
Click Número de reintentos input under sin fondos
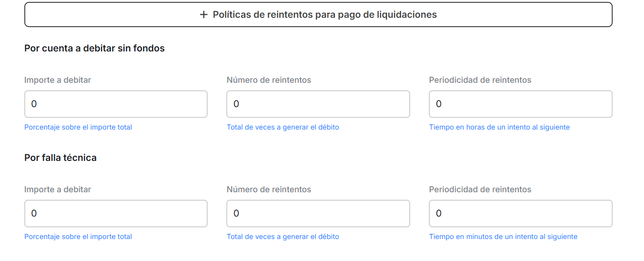(x=318, y=104)
